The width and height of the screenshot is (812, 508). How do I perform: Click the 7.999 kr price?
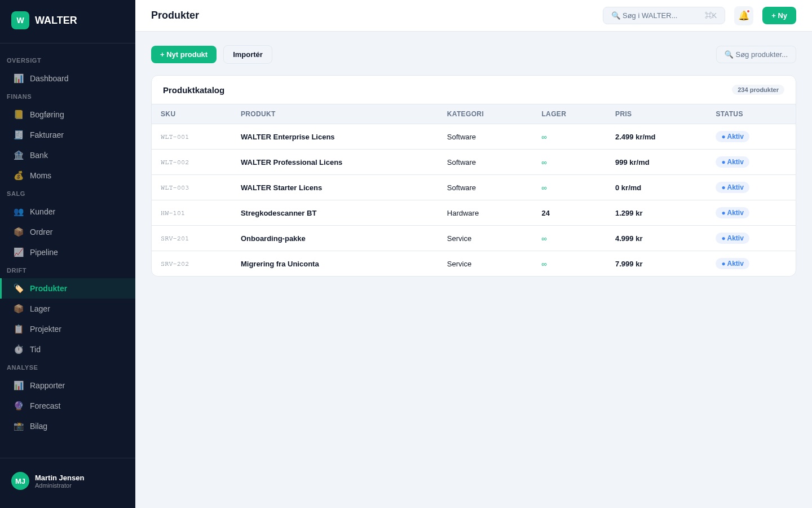[x=629, y=264]
